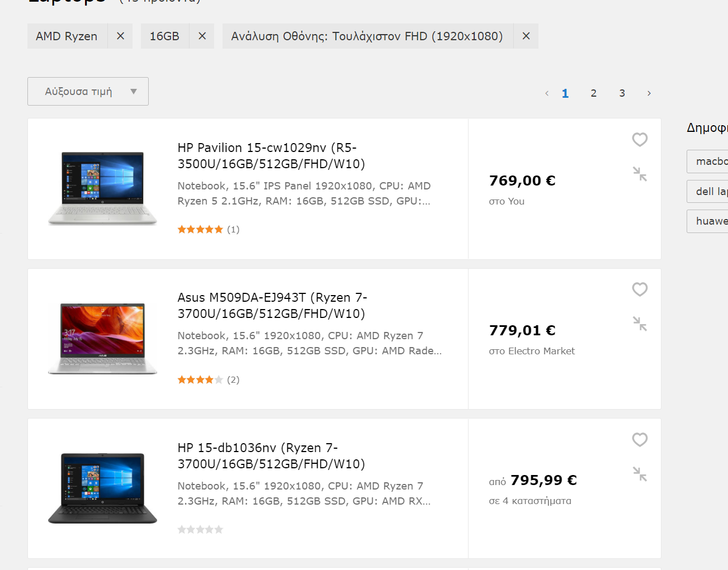This screenshot has width=728, height=570.
Task: Open the 'στο Electro Market' store link
Action: (532, 351)
